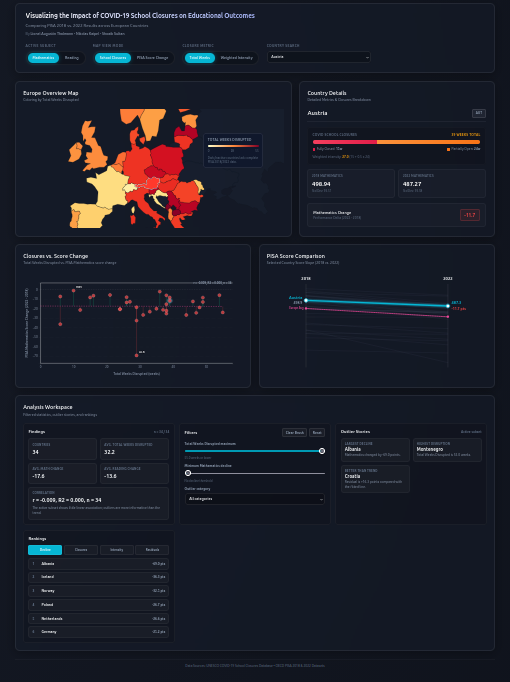Select the Residuals rankings tab
Viewport: 510px width, 682px height.
pyautogui.click(x=152, y=550)
